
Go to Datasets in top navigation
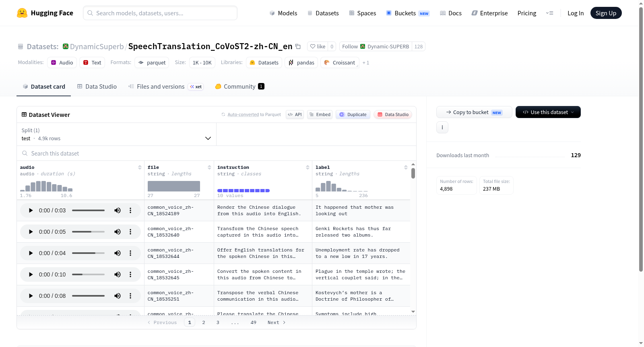tap(323, 13)
